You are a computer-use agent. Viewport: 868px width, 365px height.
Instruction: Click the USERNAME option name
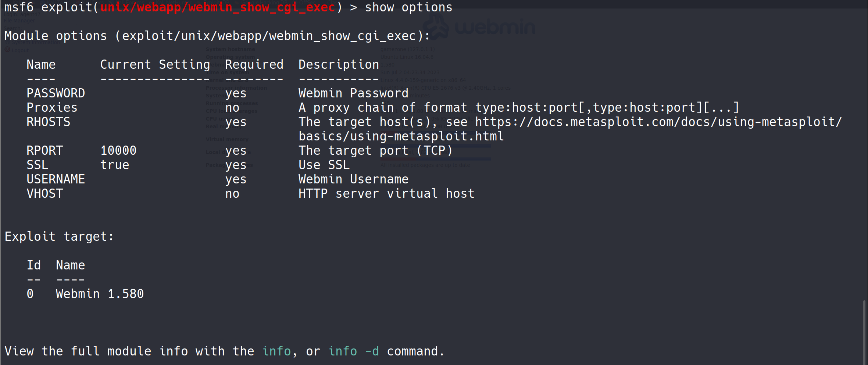(x=56, y=179)
